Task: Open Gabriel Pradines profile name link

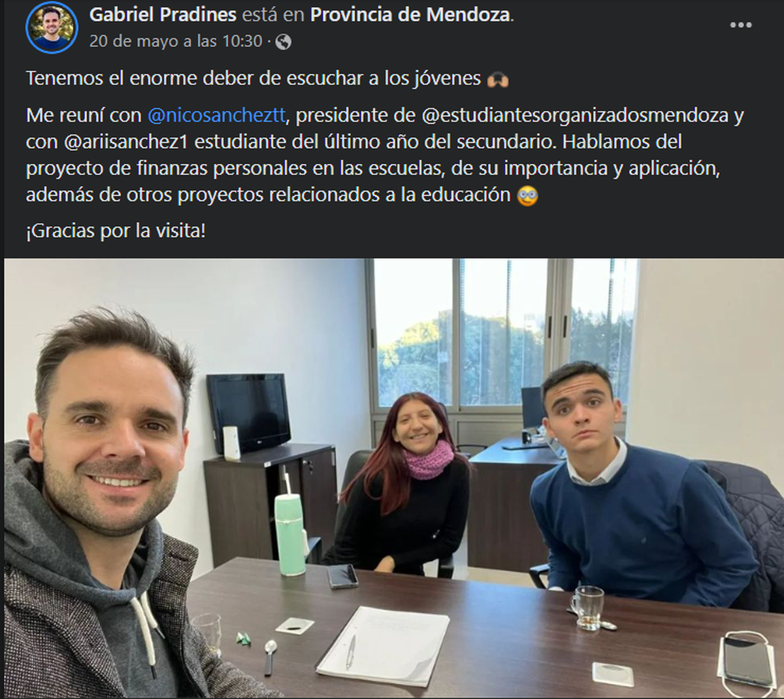Action: pyautogui.click(x=163, y=14)
